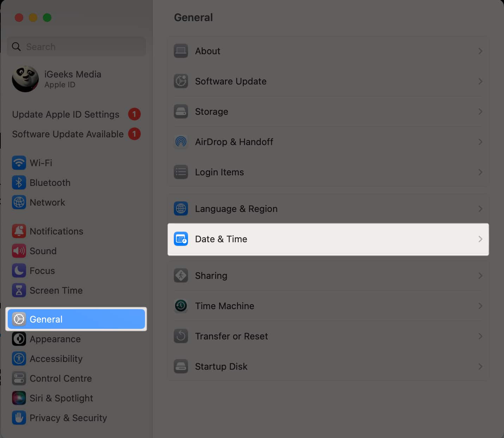Screen dimensions: 504x438
Task: Click the Search input field
Action: pos(76,46)
